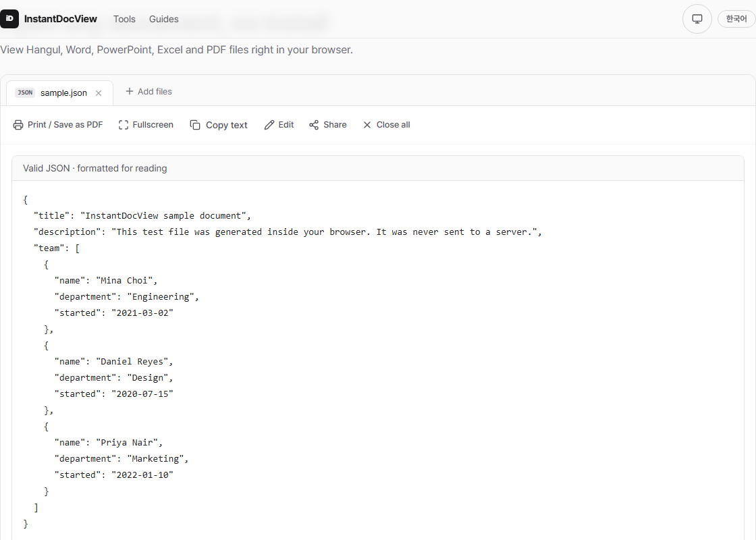Screen dimensions: 756x540
Task: Click the "Daniel Reyes" name line
Action: pyautogui.click(x=113, y=362)
